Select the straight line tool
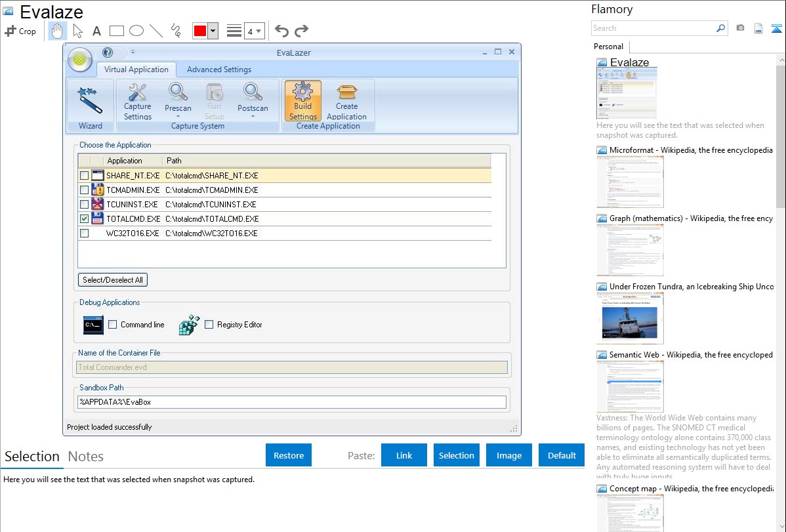The image size is (786, 532). (156, 31)
